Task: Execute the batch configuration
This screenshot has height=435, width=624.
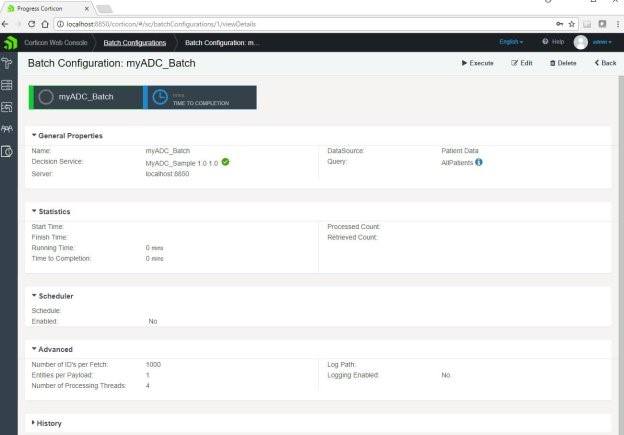Action: 478,63
